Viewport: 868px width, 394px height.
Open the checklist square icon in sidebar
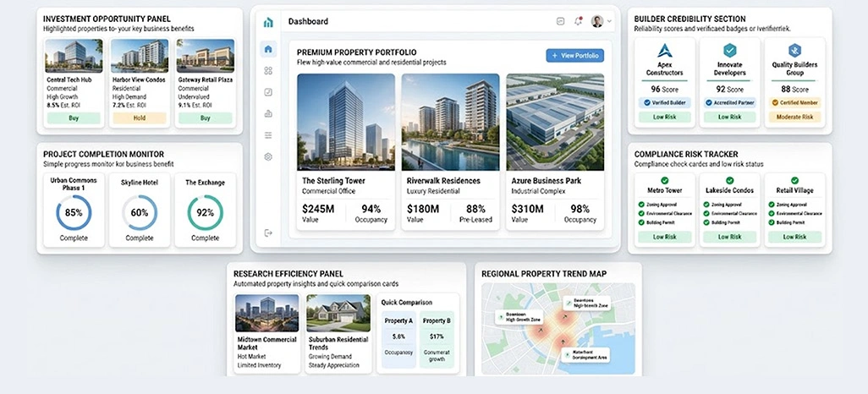coord(268,92)
